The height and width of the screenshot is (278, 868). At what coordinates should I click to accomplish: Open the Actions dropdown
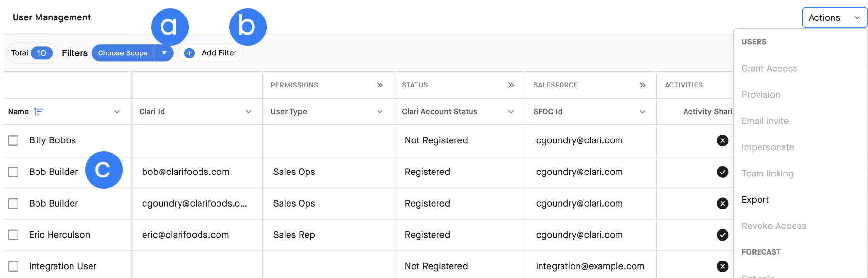pos(834,17)
